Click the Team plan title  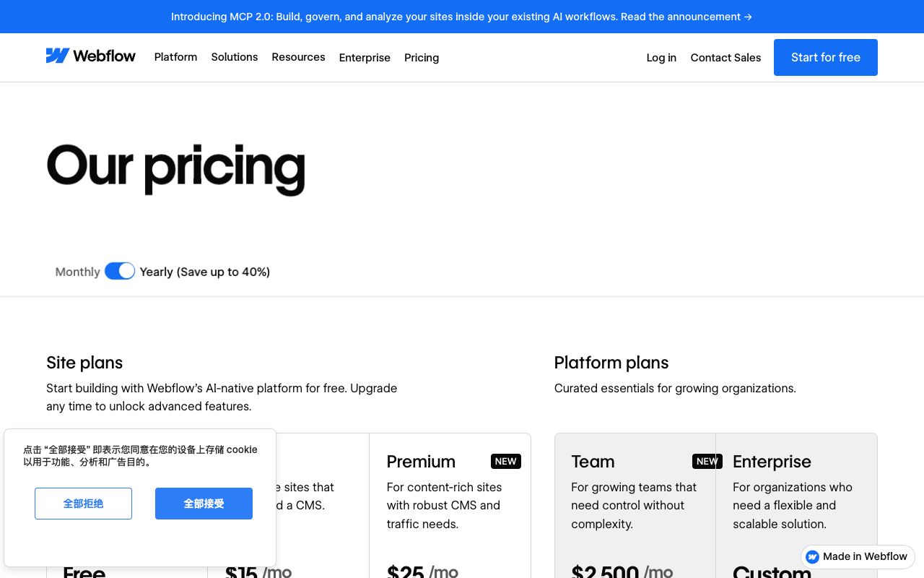593,462
